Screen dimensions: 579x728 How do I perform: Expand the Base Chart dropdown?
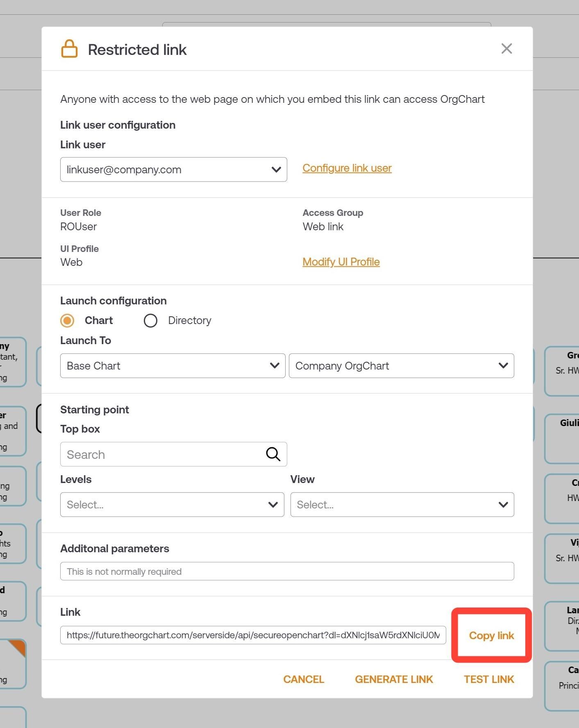pos(173,366)
